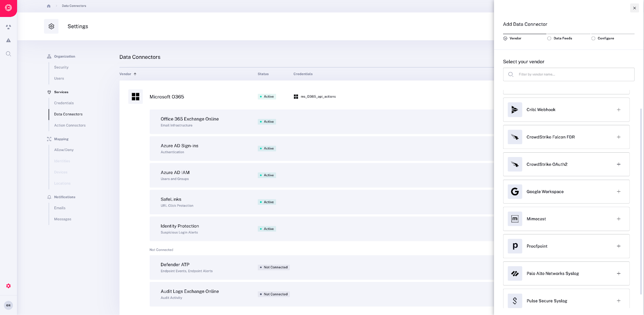644x315 pixels.
Task: Click the vendor list scrollbar
Action: tap(641, 201)
